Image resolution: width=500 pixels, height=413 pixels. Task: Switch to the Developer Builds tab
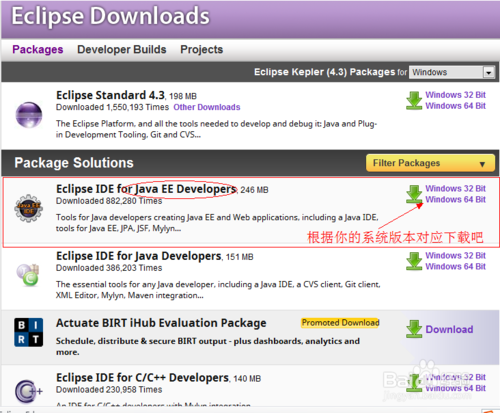point(122,49)
